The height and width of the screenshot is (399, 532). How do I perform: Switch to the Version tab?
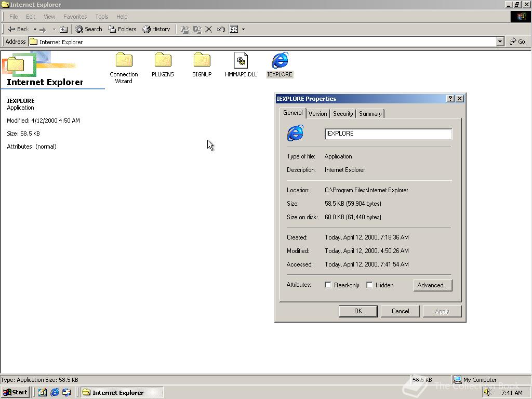click(317, 114)
